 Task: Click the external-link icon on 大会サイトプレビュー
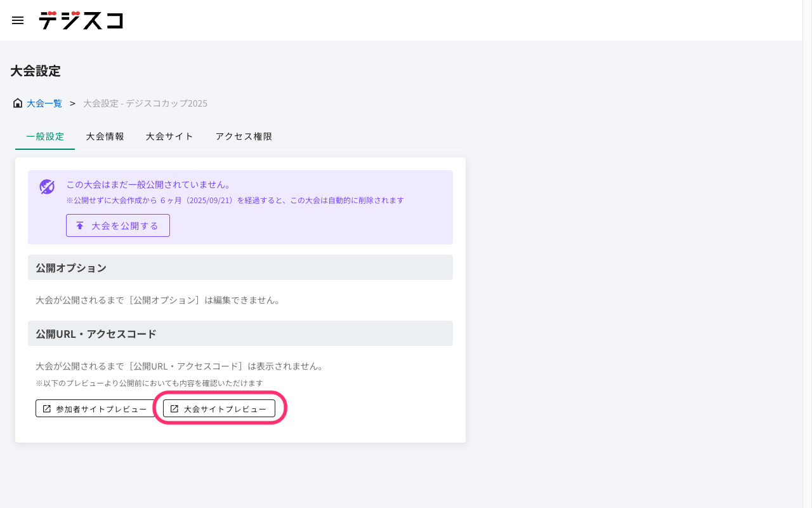[x=174, y=409]
